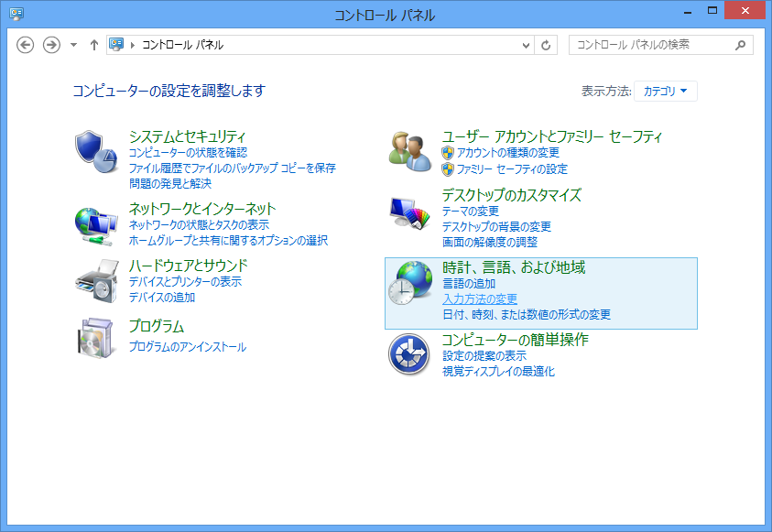Screen dimensions: 772x532
Task: Click the Desktop Customization monitor icon
Action: (409, 216)
